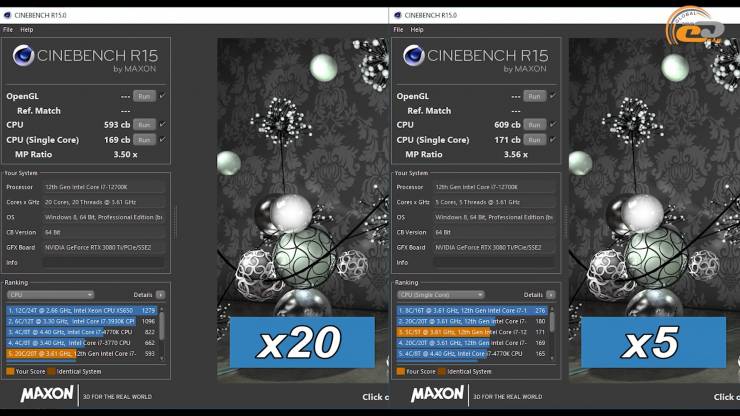Image resolution: width=740 pixels, height=416 pixels.
Task: Select 4C/8T i7-4770K row scoring 165
Action: point(472,354)
